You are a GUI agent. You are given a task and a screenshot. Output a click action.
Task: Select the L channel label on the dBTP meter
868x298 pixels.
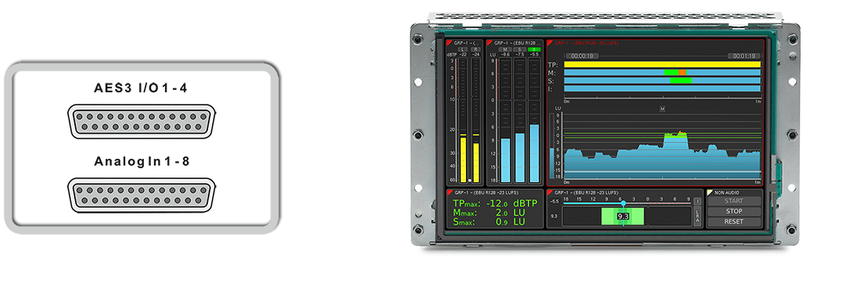[463, 49]
